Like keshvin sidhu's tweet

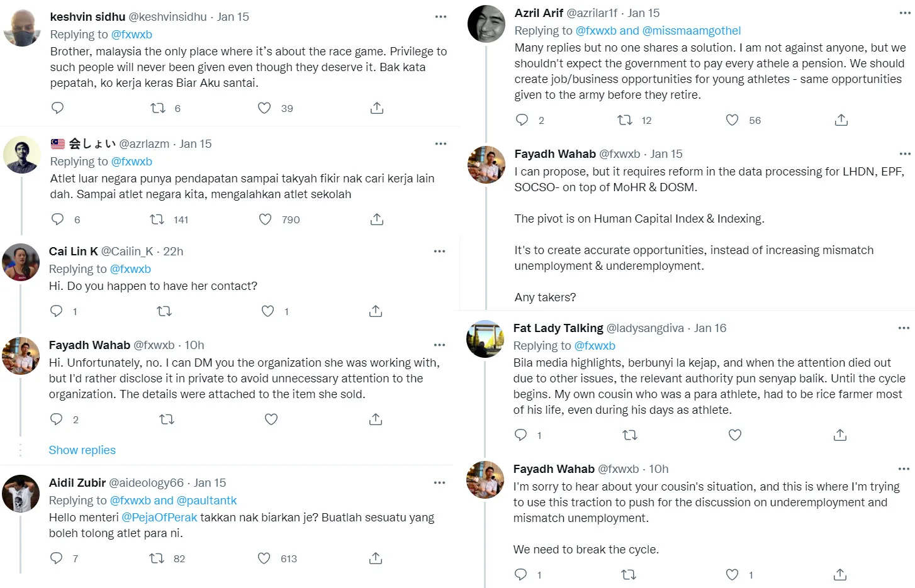(264, 108)
